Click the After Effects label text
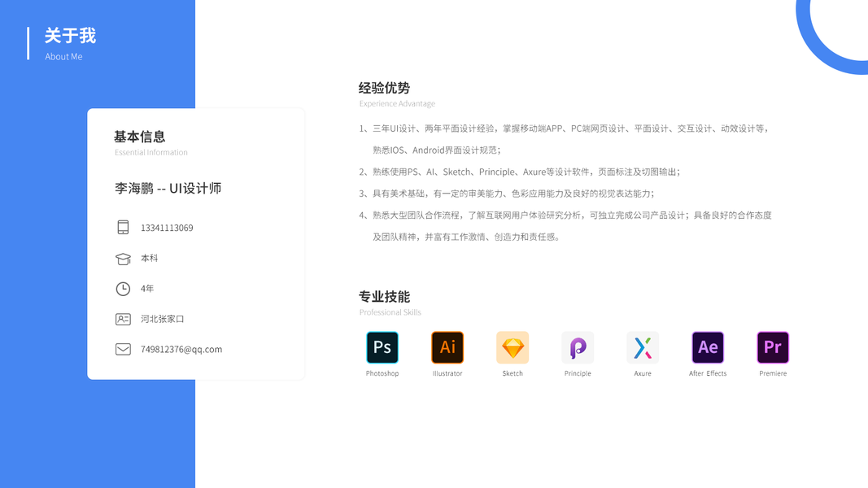Viewport: 868px width, 488px height. click(708, 373)
